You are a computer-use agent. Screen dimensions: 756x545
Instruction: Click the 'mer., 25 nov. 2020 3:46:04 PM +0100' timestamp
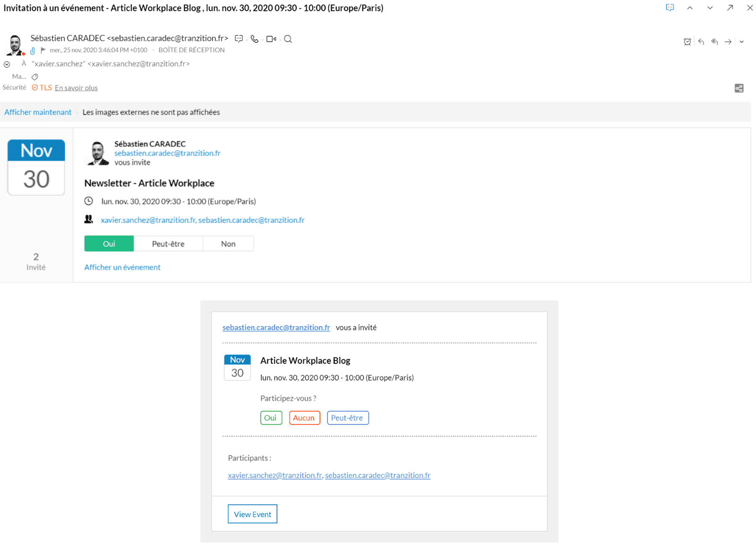coord(98,50)
